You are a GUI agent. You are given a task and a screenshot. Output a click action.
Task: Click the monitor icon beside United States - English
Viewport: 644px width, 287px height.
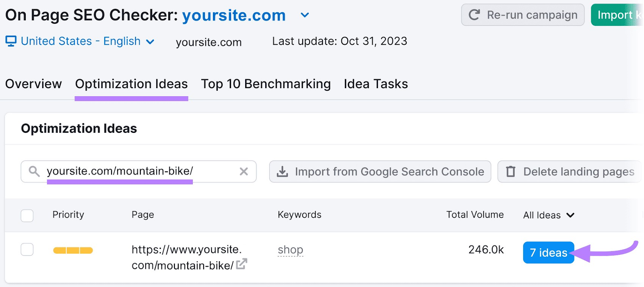coord(10,41)
